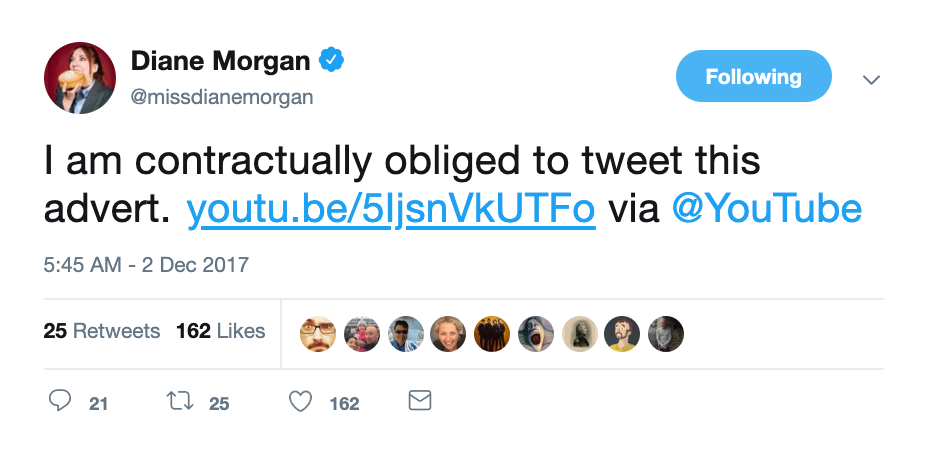The image size is (932, 450).
Task: Retweet this tweet using the retweet icon
Action: [181, 402]
